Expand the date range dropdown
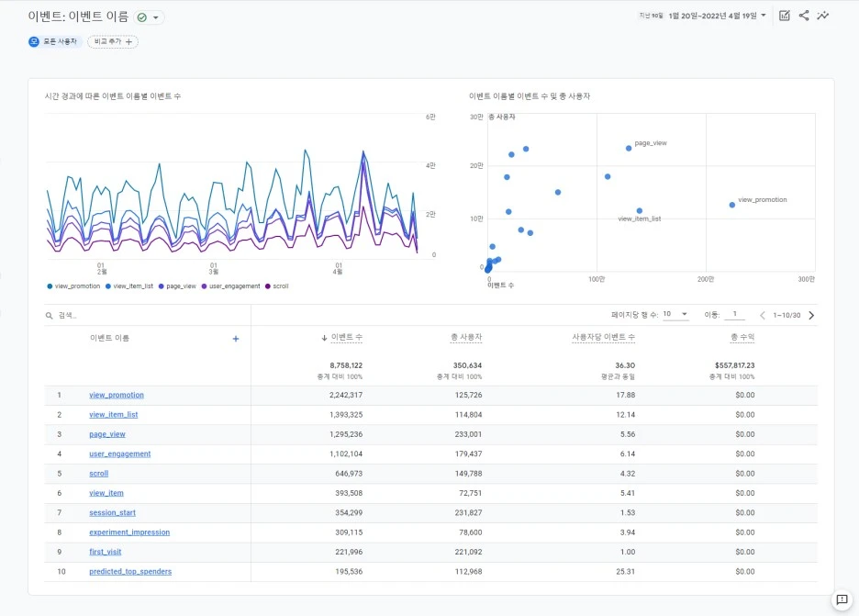This screenshot has height=616, width=859. click(x=764, y=16)
